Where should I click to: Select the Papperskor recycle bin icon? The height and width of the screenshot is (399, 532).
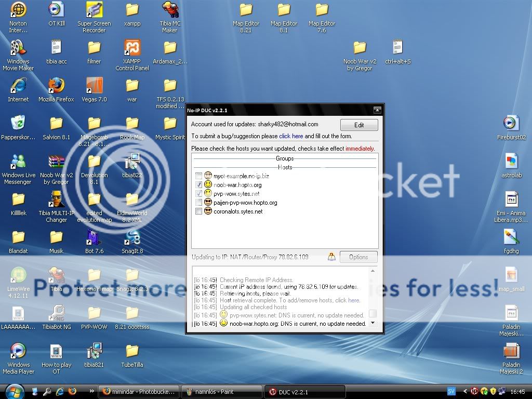18,128
